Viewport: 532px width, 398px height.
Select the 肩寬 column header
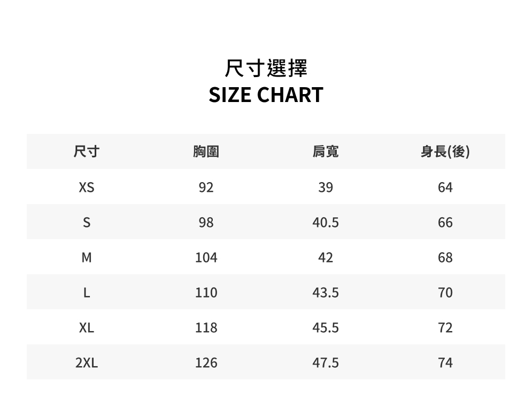pos(326,153)
